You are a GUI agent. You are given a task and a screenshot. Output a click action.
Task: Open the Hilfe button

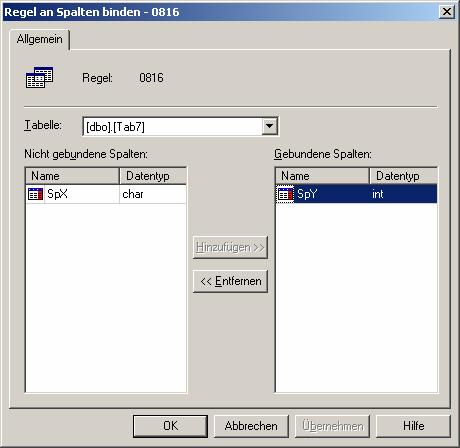[x=413, y=426]
